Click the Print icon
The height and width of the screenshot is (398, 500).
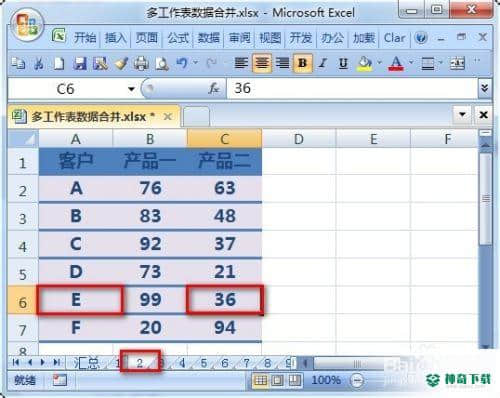point(141,63)
